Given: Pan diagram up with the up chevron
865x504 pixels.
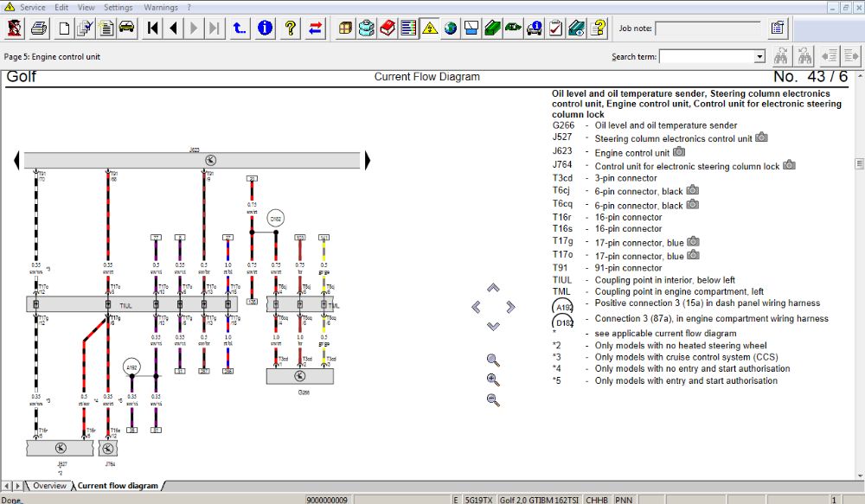Looking at the screenshot, I should 493,288.
